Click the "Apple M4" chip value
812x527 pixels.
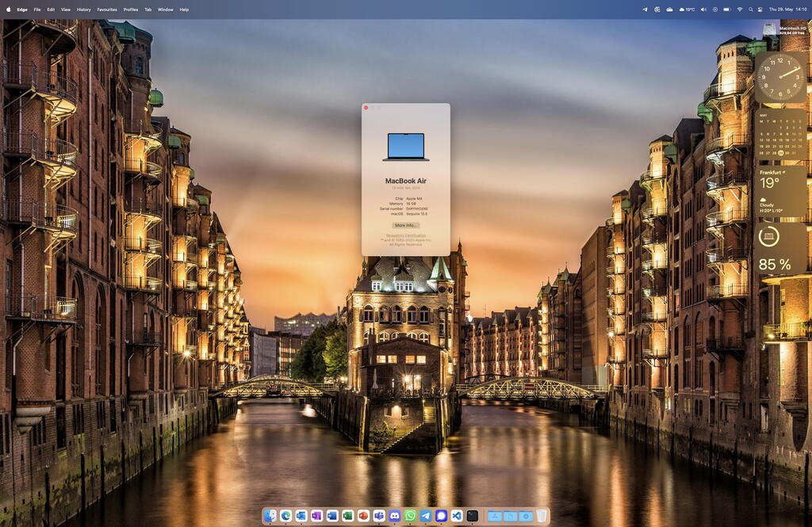pyautogui.click(x=414, y=199)
